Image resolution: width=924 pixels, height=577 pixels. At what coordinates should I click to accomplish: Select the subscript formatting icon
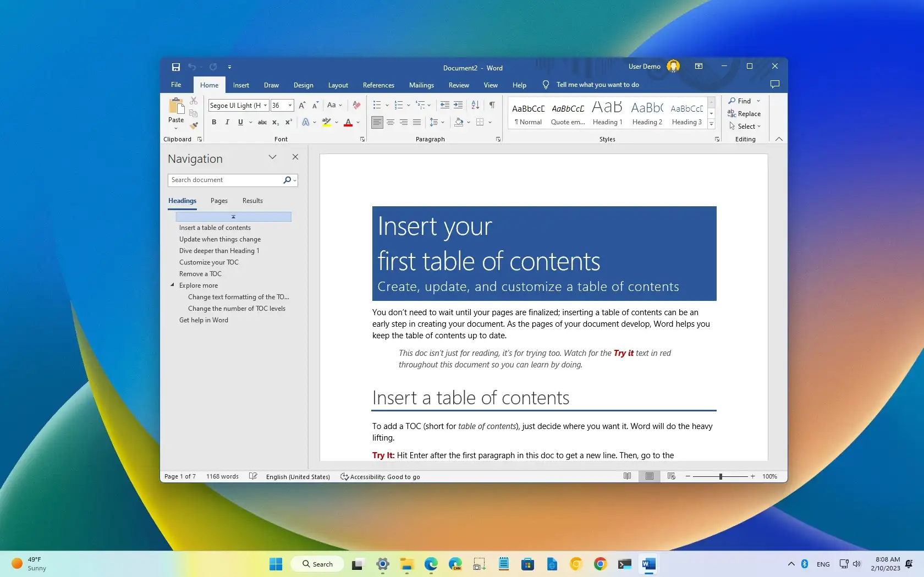point(275,122)
